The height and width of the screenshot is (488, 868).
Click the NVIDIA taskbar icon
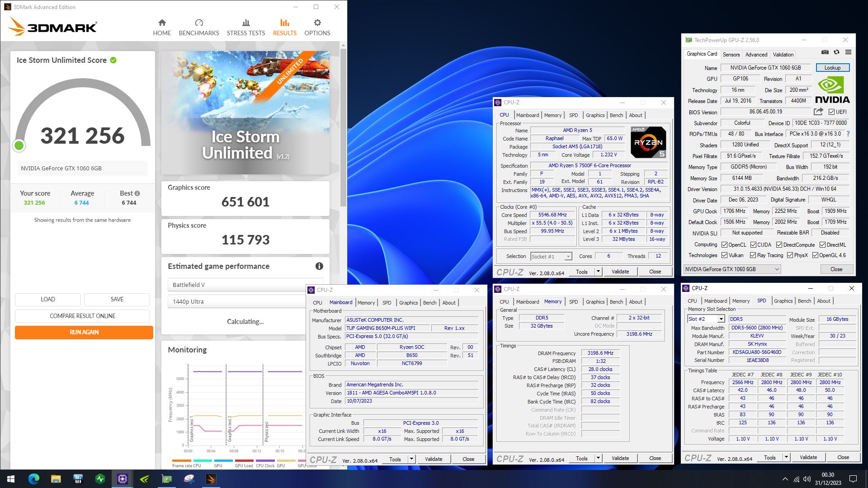[x=145, y=479]
